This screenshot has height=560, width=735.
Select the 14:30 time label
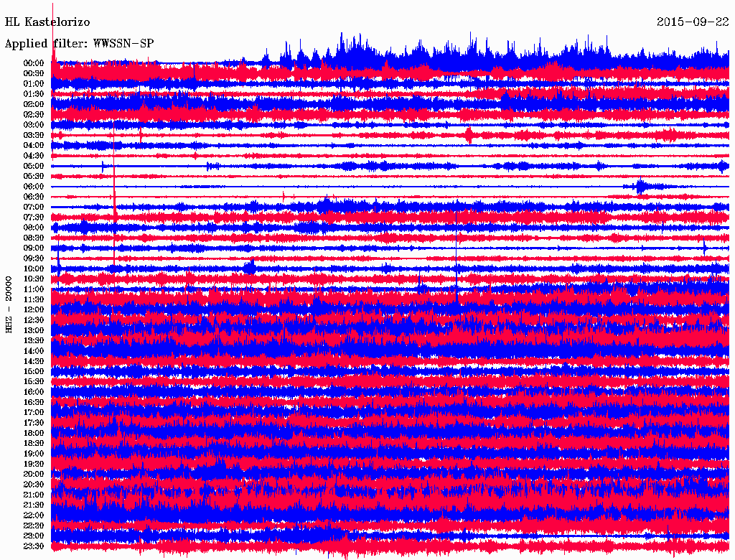34,361
